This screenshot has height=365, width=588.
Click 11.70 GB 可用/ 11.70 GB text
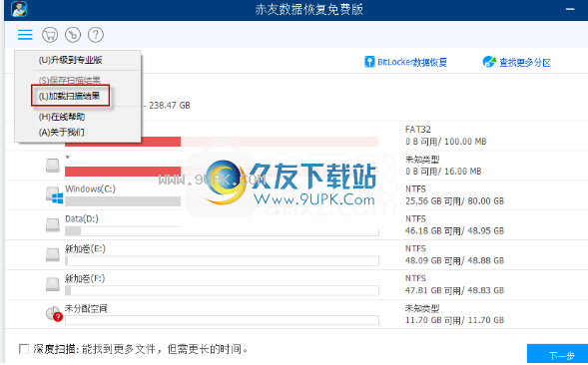coord(454,320)
